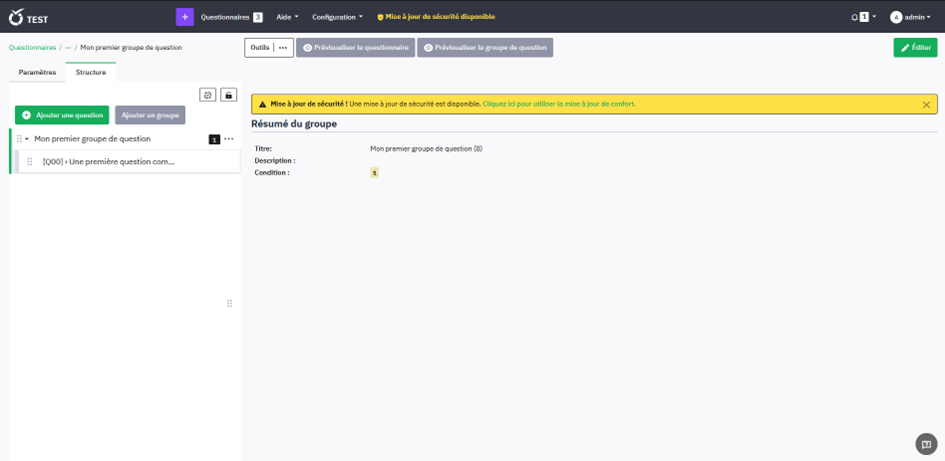The image size is (945, 461).
Task: Open the notifications bell icon
Action: [855, 17]
